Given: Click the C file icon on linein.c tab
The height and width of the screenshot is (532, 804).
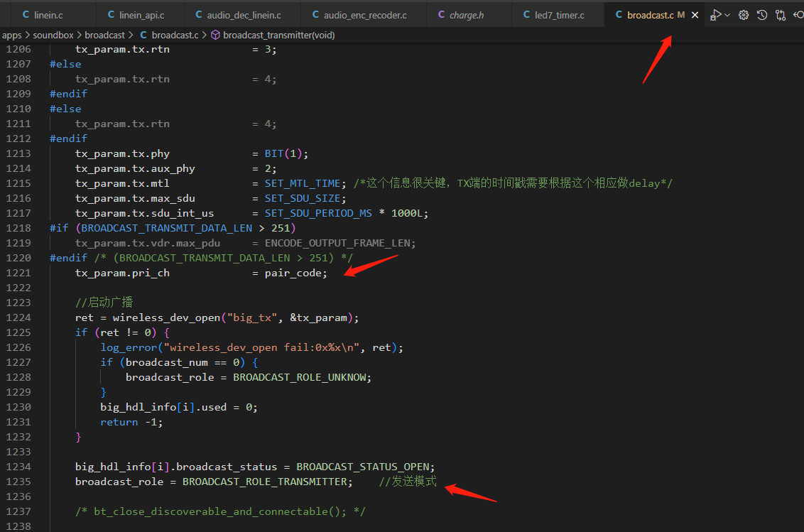Looking at the screenshot, I should (26, 15).
